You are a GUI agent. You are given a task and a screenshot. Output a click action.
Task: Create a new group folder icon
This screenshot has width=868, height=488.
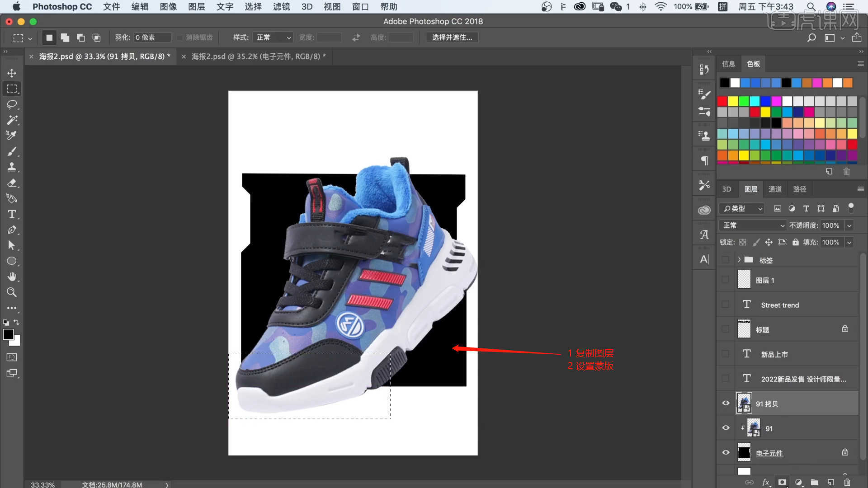point(815,482)
